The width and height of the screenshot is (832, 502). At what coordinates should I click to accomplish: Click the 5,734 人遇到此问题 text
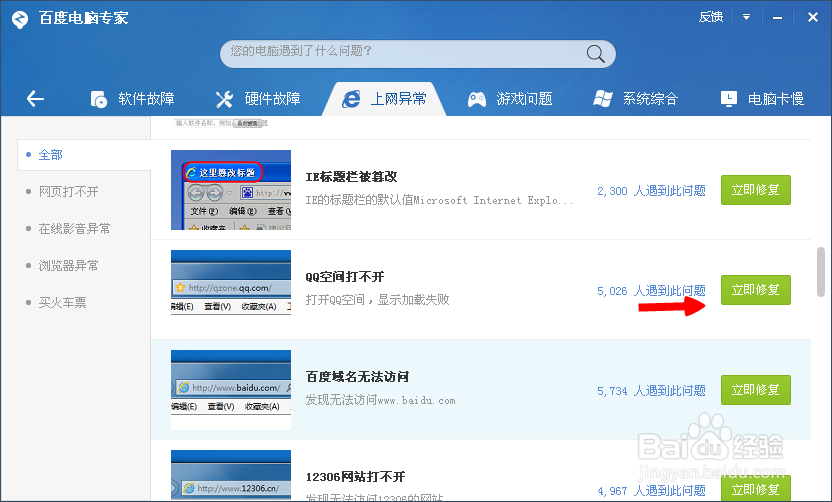click(651, 391)
